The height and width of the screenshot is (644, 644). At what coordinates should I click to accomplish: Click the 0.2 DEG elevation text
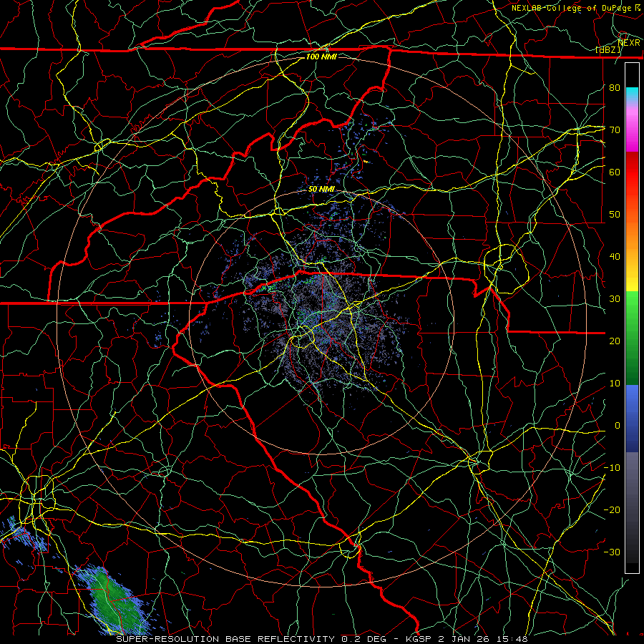pos(363,639)
